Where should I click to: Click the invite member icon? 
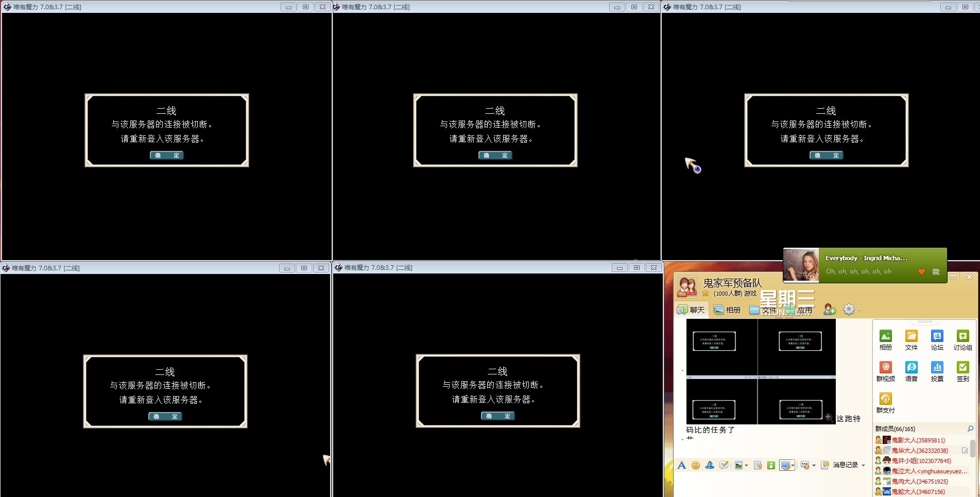coord(829,310)
